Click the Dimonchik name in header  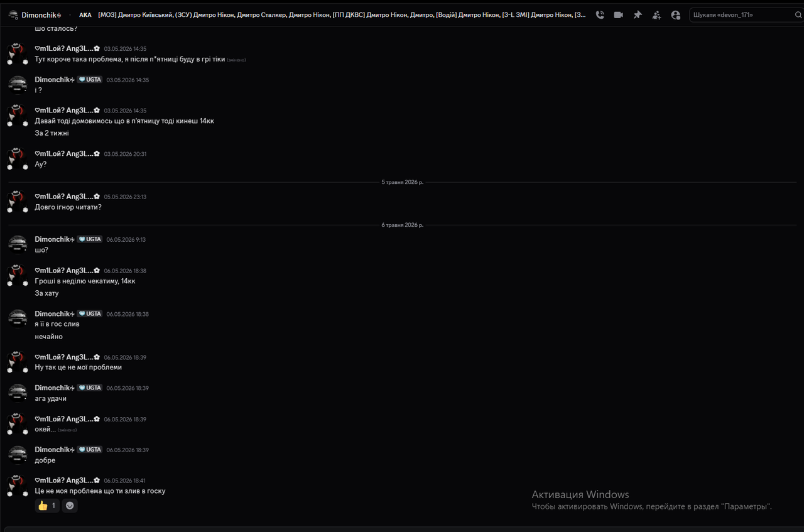tap(41, 15)
